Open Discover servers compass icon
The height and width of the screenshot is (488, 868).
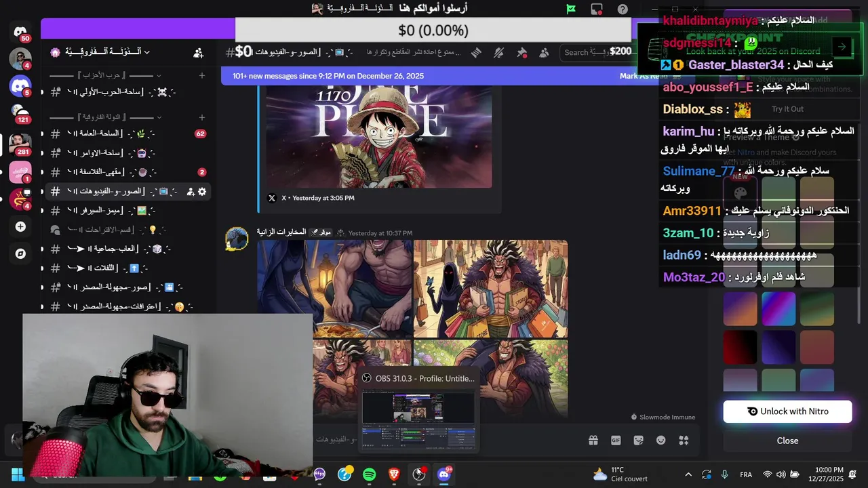tap(20, 253)
